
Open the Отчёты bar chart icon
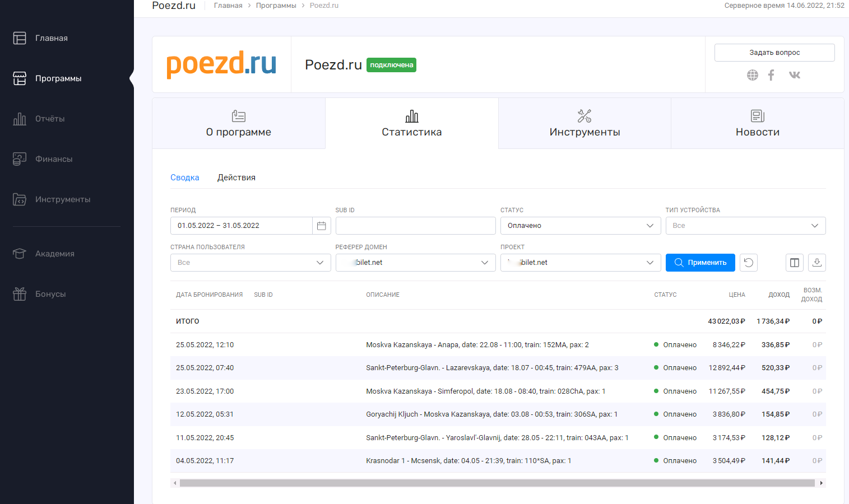tap(20, 119)
